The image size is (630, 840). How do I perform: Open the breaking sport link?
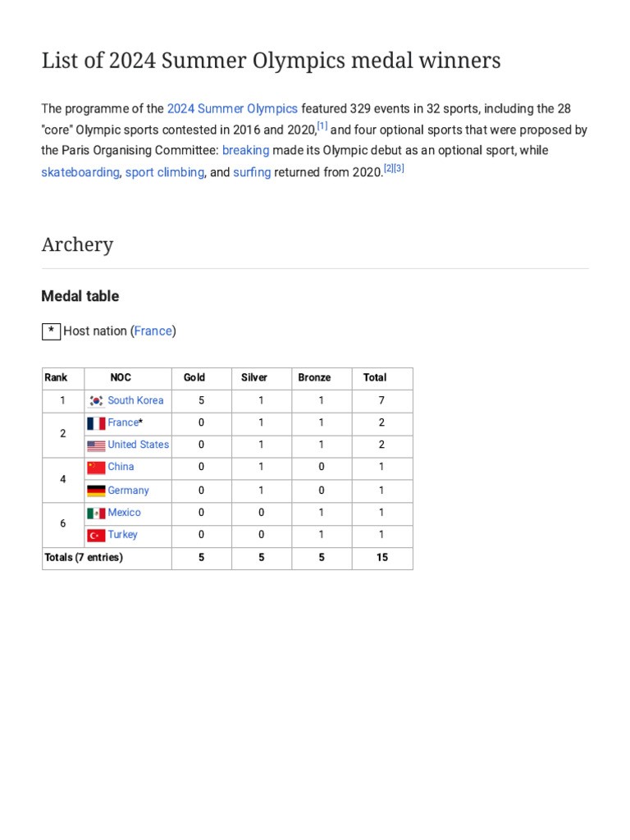coord(245,150)
